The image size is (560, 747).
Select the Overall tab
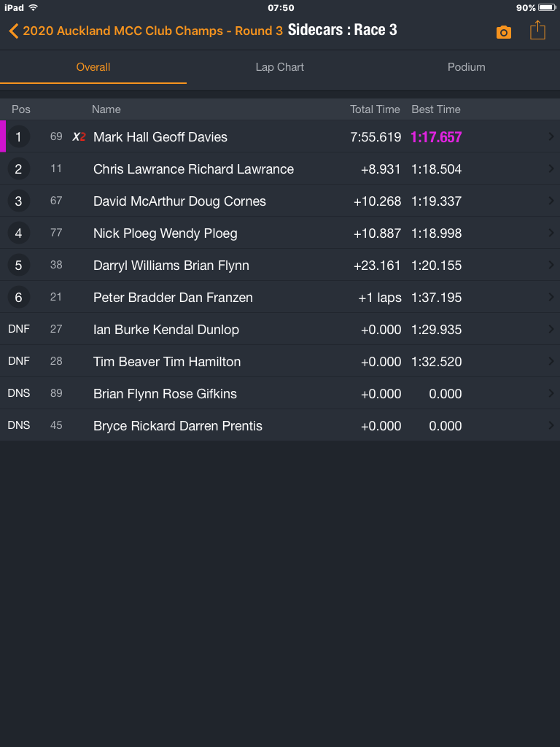(93, 67)
